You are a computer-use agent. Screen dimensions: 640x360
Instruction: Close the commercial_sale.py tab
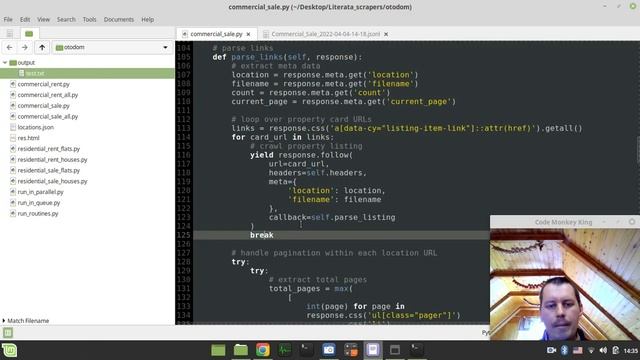(x=249, y=34)
